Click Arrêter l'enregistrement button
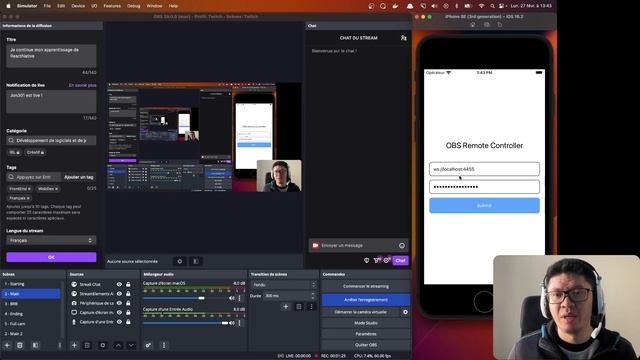The height and width of the screenshot is (360, 640). pos(366,300)
